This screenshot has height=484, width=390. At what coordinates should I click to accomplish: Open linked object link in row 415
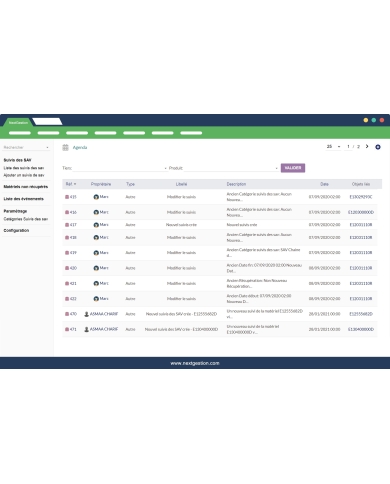(x=361, y=197)
